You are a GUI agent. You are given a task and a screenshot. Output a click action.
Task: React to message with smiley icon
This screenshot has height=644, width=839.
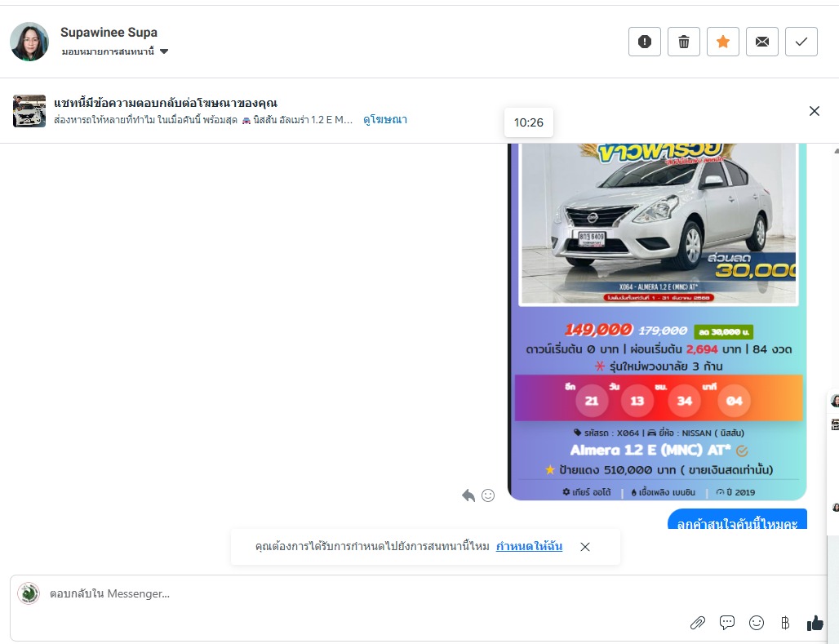(x=488, y=495)
